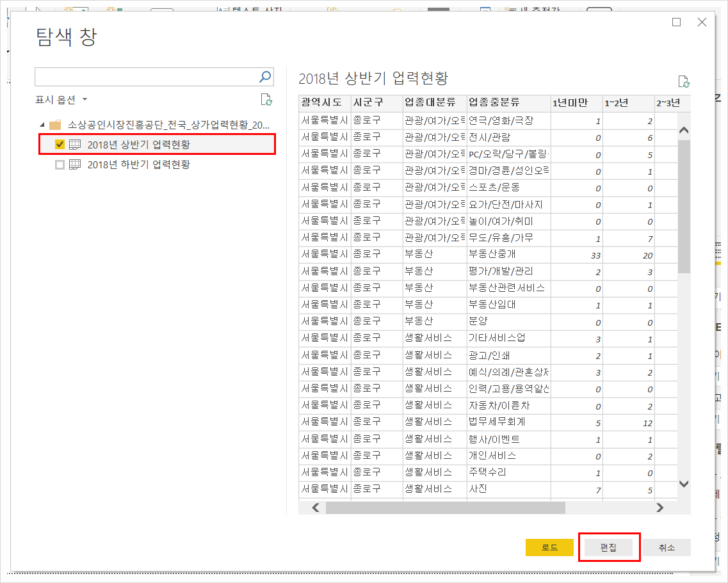Click the 1~2년 column header
Screen dimensions: 728x583
629,102
